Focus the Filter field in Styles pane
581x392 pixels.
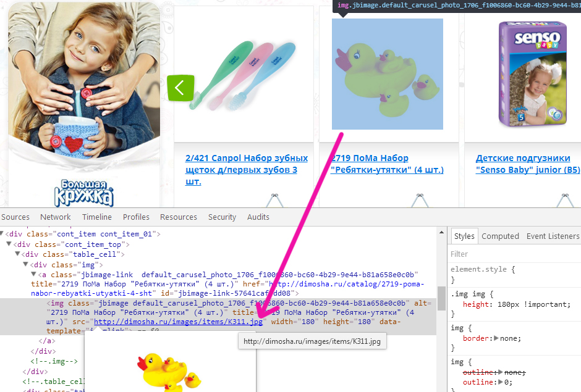514,254
